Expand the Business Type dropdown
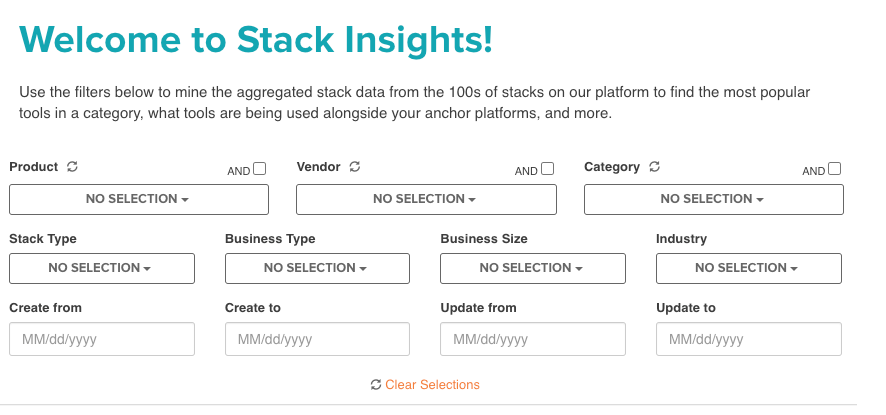This screenshot has height=415, width=886. click(317, 269)
